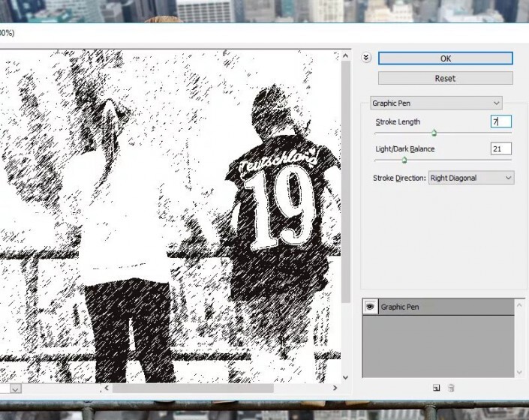
Task: Collapse the filter thumbnails with the double-chevron button
Action: pos(366,58)
